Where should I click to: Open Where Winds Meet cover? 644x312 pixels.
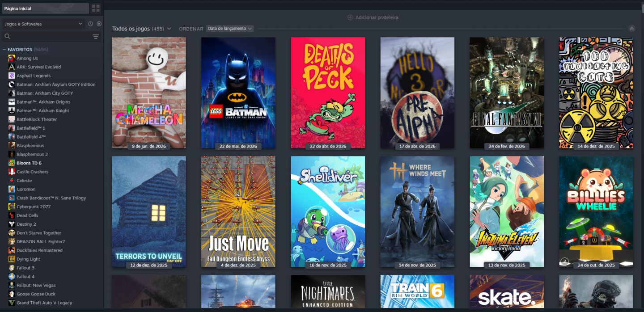pyautogui.click(x=417, y=211)
